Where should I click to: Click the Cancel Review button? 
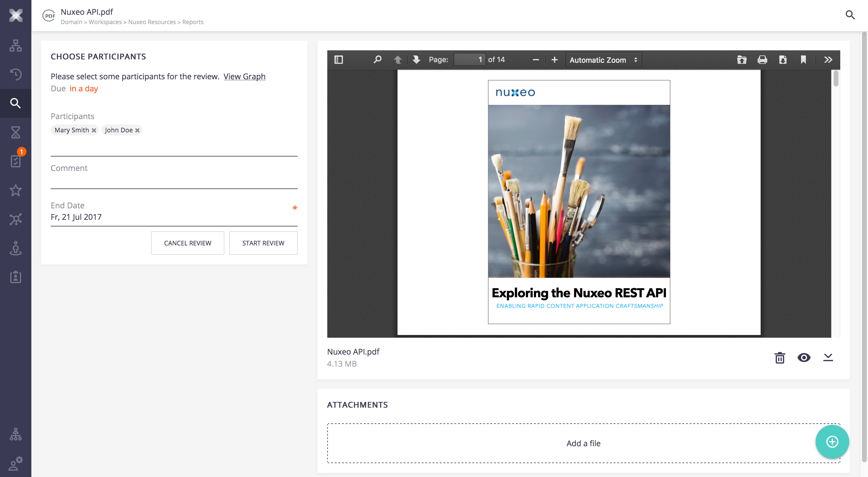click(188, 243)
